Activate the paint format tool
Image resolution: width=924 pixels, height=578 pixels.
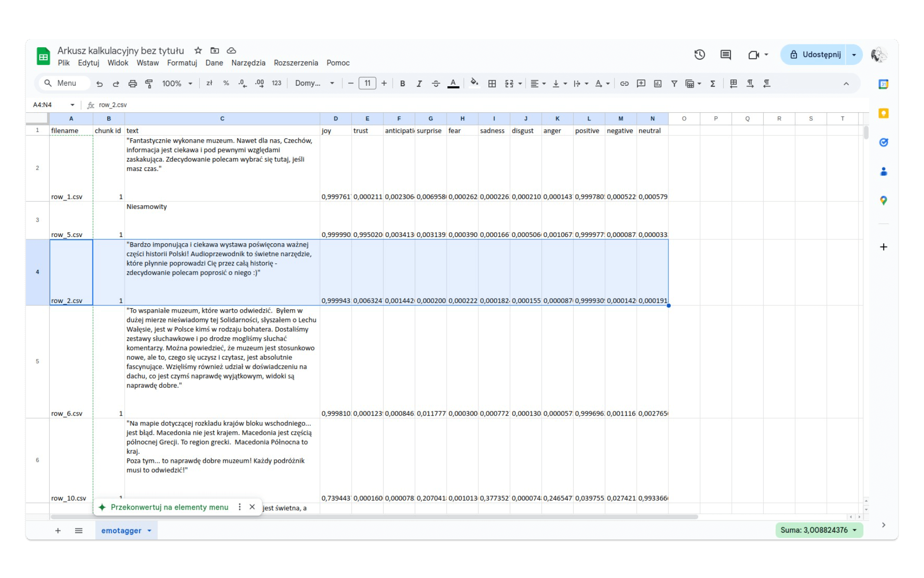pyautogui.click(x=149, y=84)
